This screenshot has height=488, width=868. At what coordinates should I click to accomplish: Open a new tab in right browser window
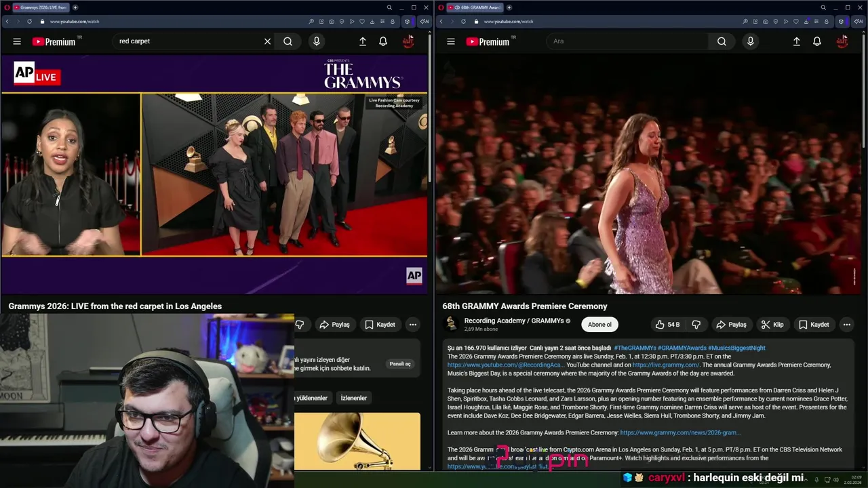pyautogui.click(x=509, y=7)
